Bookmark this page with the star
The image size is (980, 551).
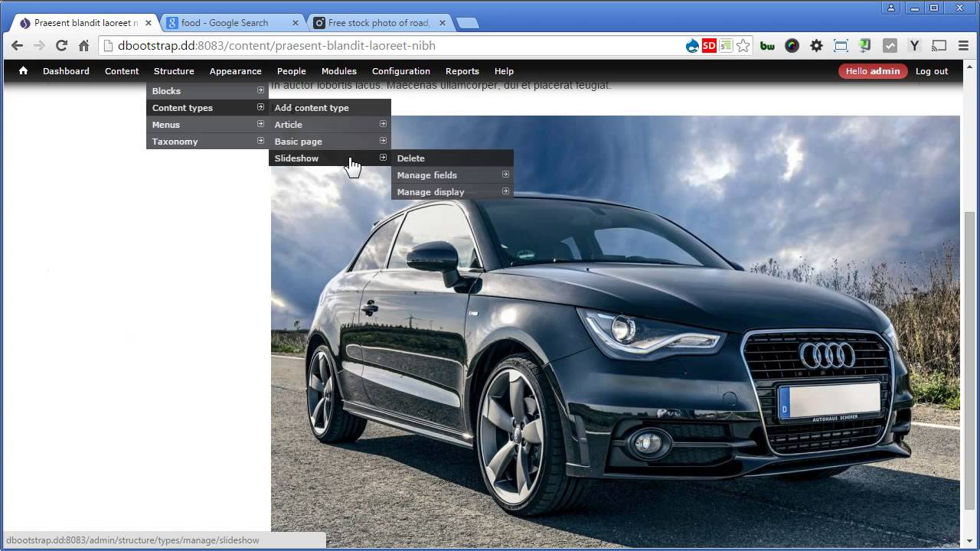pos(743,46)
